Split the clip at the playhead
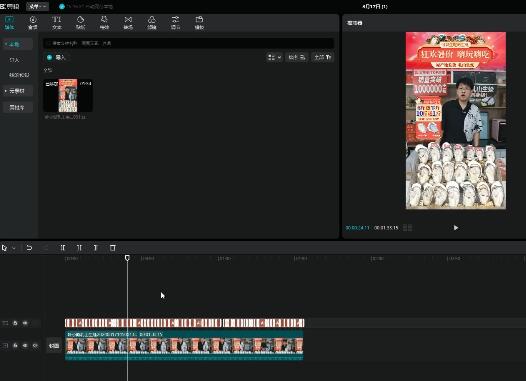 tap(63, 248)
